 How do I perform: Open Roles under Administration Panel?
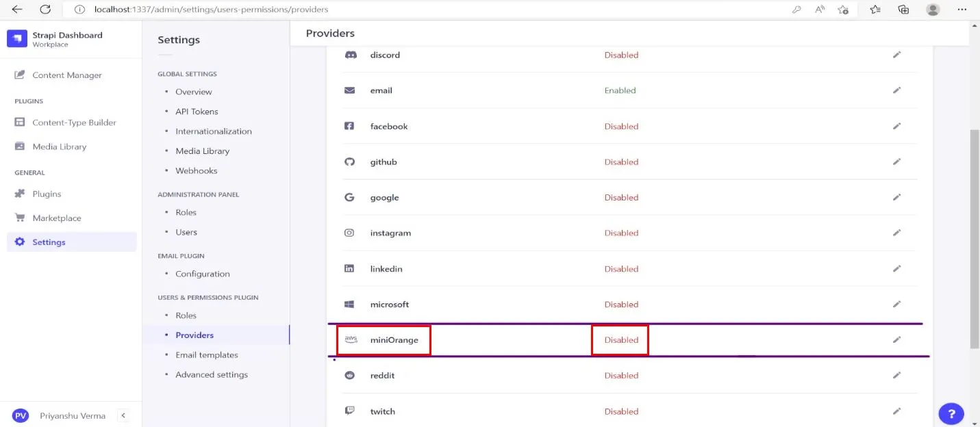186,212
